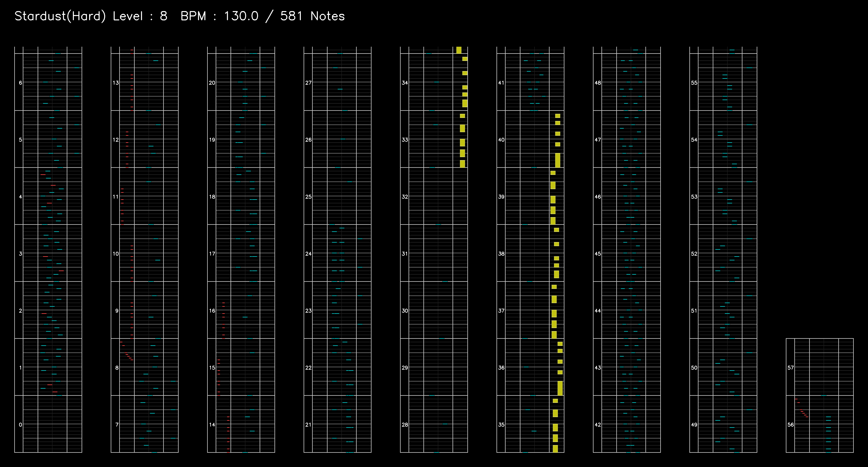868x467 pixels.
Task: Select measure number 37 label
Action: (x=501, y=311)
